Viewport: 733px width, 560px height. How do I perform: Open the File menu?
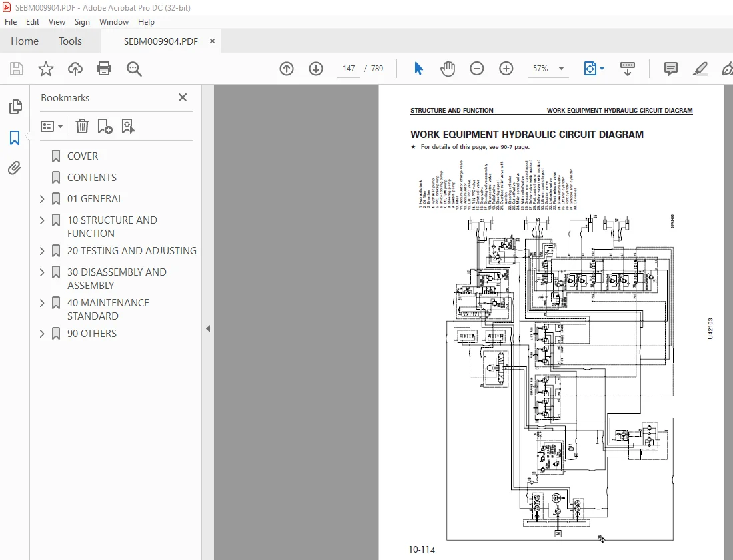pyautogui.click(x=11, y=22)
